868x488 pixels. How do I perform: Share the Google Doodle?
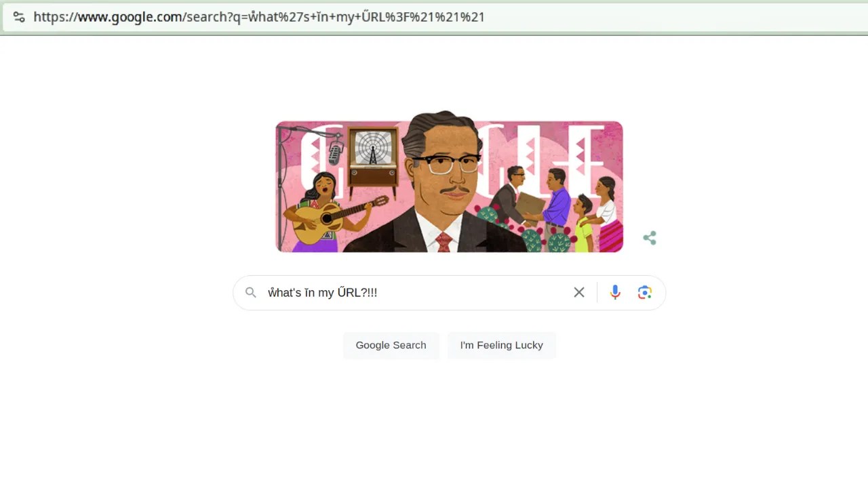click(650, 238)
